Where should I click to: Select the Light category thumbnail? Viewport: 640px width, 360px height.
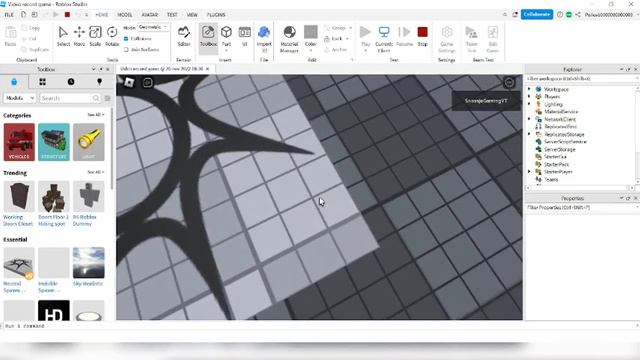pyautogui.click(x=89, y=142)
